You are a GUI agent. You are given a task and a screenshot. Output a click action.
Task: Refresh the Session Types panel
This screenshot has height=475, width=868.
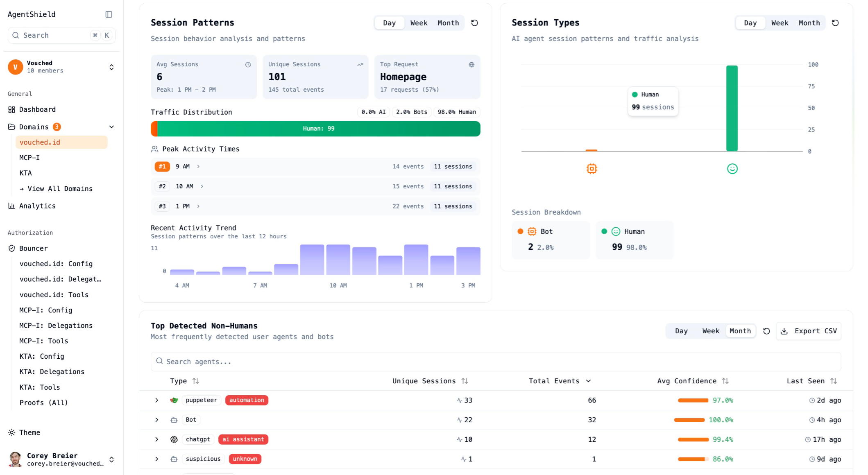835,23
